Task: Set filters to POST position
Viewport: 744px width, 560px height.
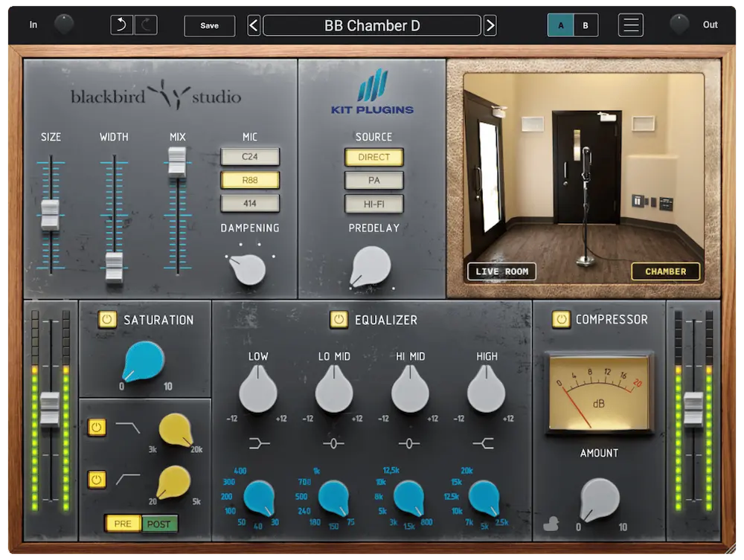Action: [159, 524]
